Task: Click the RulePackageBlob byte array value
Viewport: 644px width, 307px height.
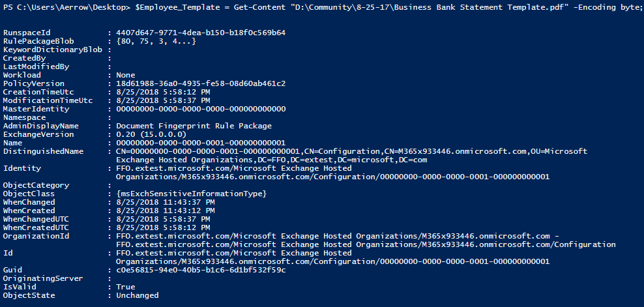Action: pos(156,41)
